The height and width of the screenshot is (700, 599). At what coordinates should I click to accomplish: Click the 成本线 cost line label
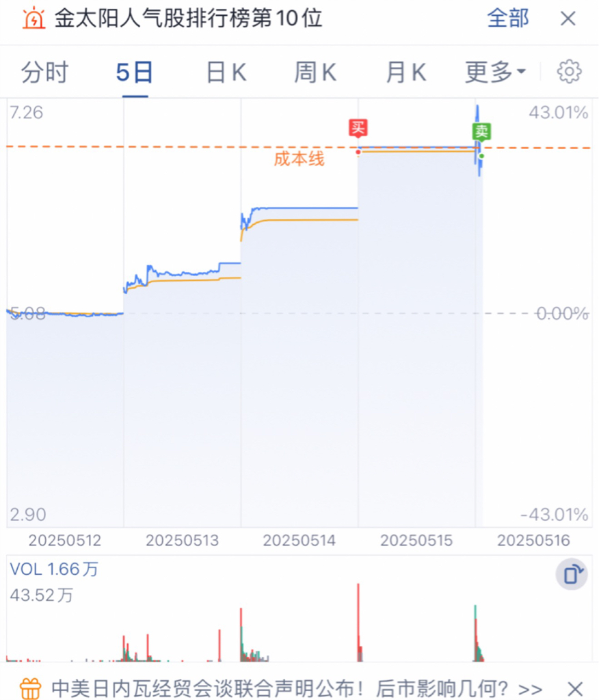point(299,159)
